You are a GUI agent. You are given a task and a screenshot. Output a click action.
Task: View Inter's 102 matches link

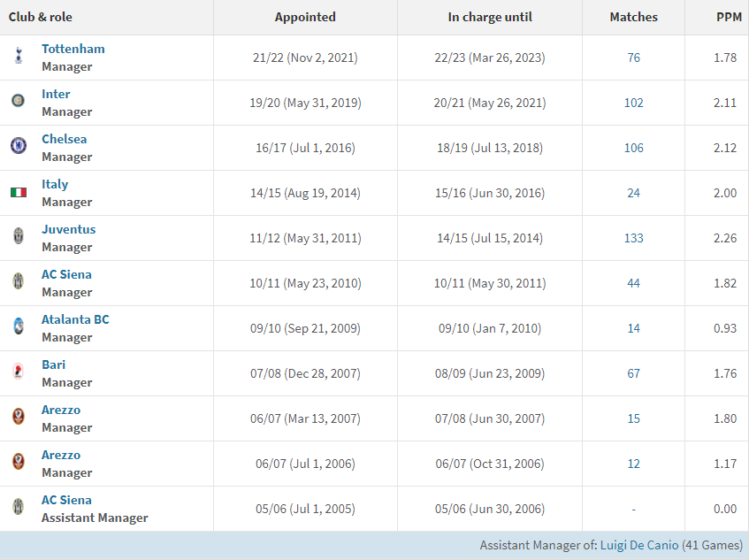click(633, 103)
